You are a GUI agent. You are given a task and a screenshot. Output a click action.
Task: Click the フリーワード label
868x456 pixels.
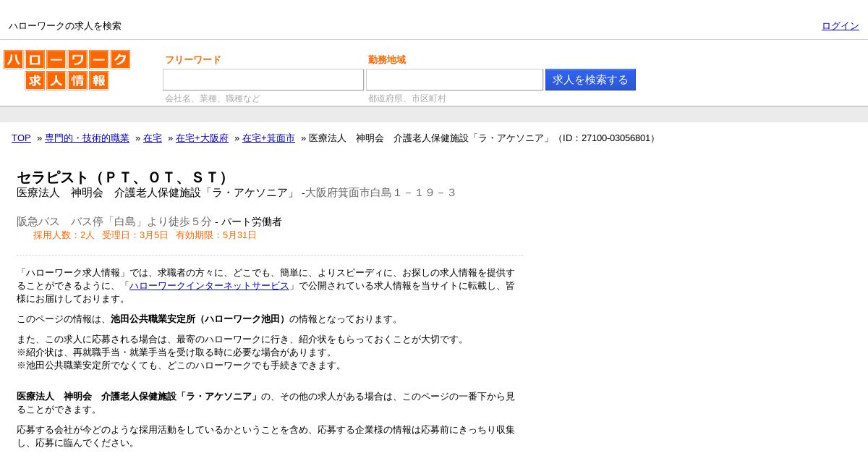click(x=193, y=60)
